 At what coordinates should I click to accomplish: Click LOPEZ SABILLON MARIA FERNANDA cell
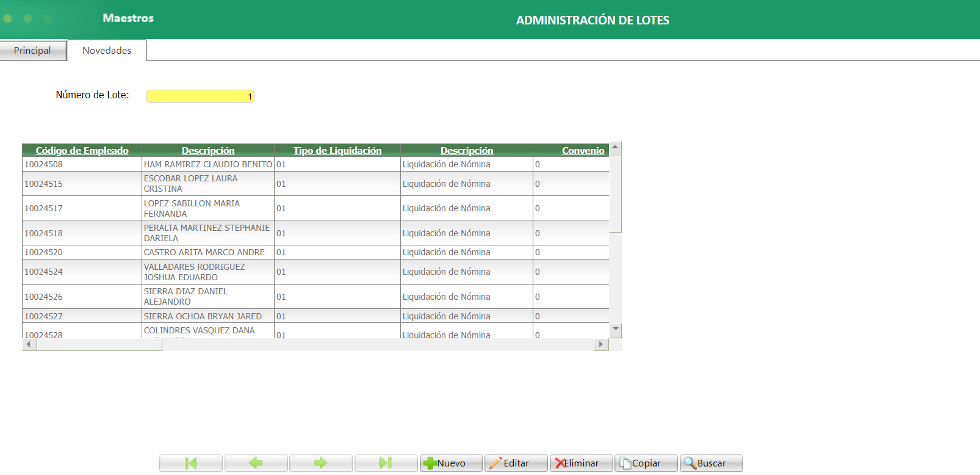coord(208,208)
